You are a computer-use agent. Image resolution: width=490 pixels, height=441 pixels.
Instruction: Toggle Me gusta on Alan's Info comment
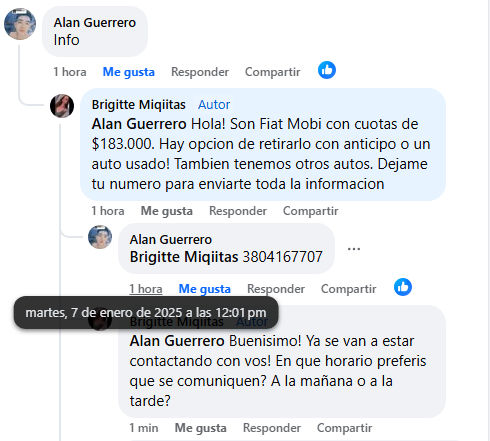tap(129, 72)
